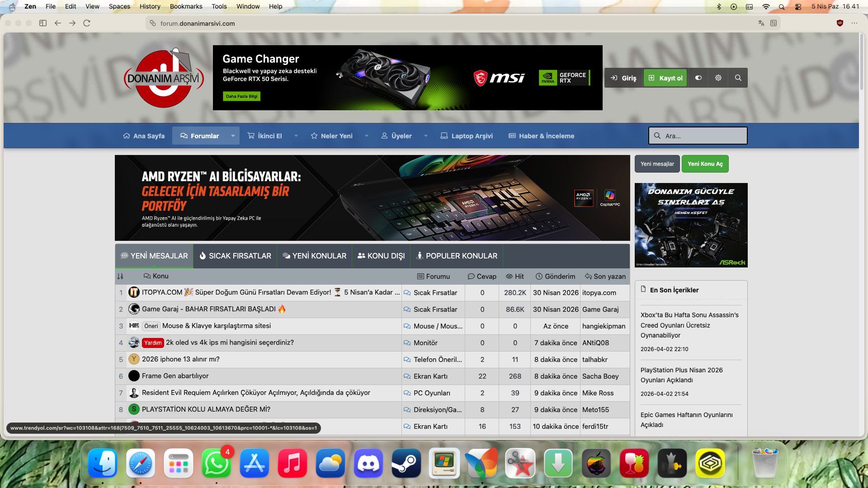Toggle the dark/light theme switch in header
Screen dimensions: 868x488
tap(698, 78)
